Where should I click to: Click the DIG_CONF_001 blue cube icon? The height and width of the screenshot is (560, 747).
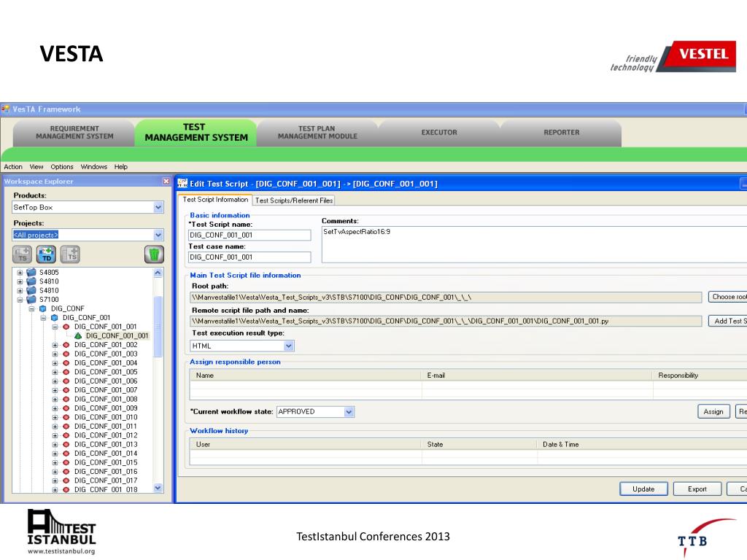point(54,318)
